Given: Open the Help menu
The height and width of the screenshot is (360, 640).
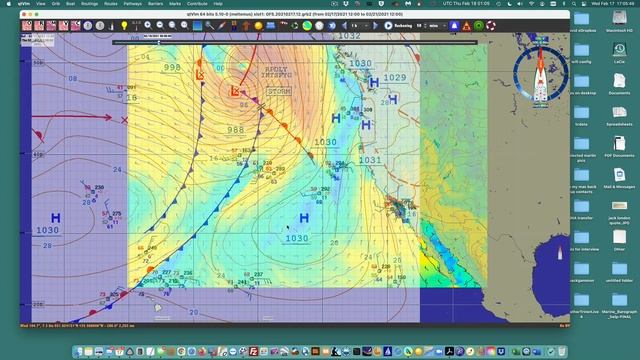Looking at the screenshot, I should 218,4.
